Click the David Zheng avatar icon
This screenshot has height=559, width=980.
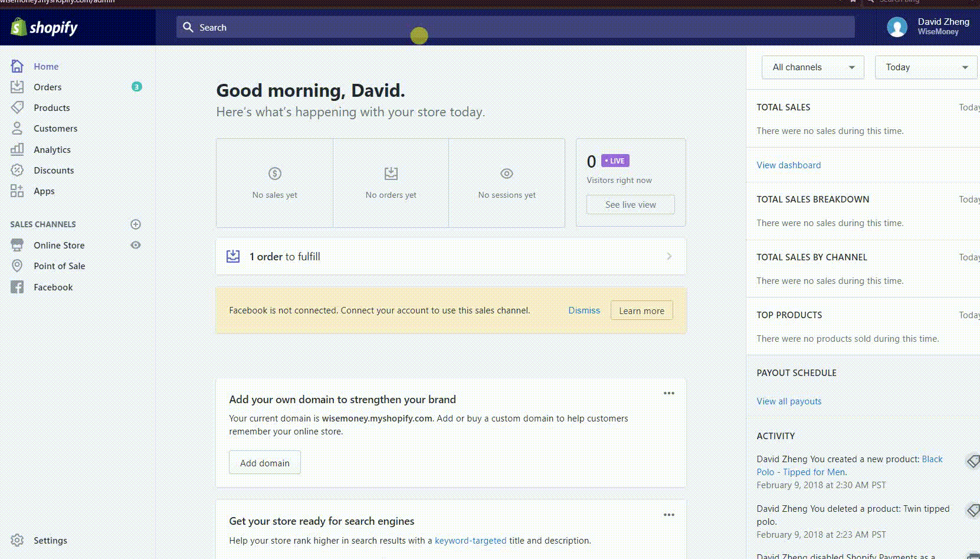click(897, 27)
